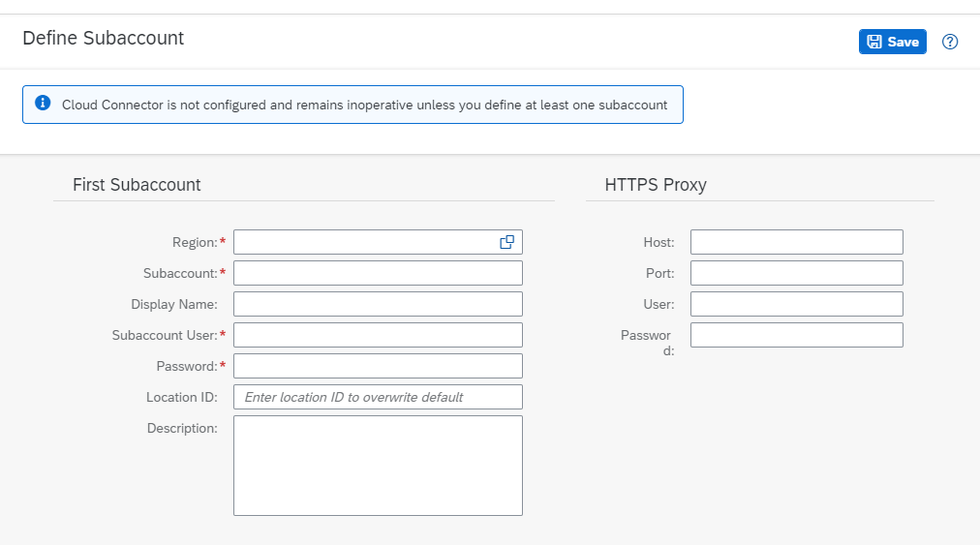Viewport: 980px width, 545px height.
Task: Click the 'First Subaccount' section heading
Action: (x=137, y=185)
